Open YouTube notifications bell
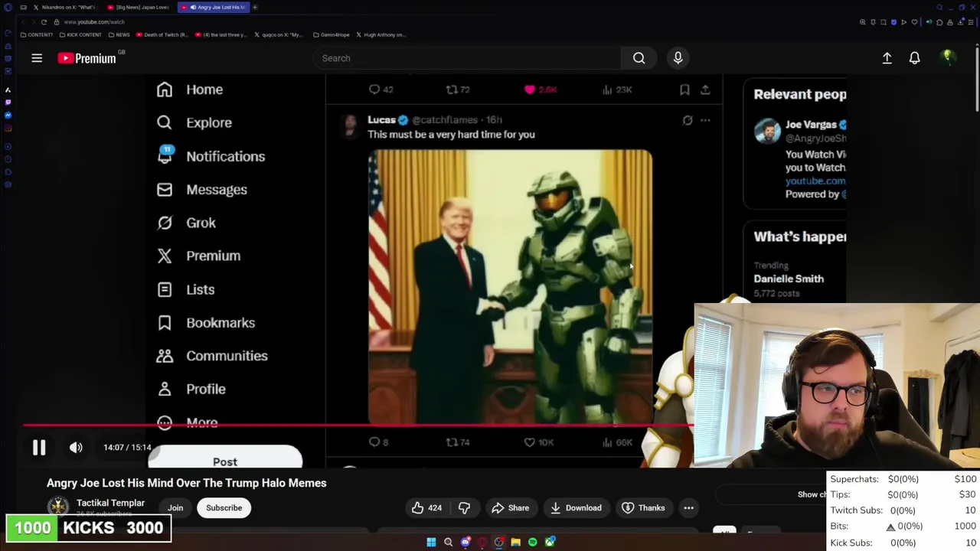The height and width of the screenshot is (551, 980). pyautogui.click(x=914, y=58)
